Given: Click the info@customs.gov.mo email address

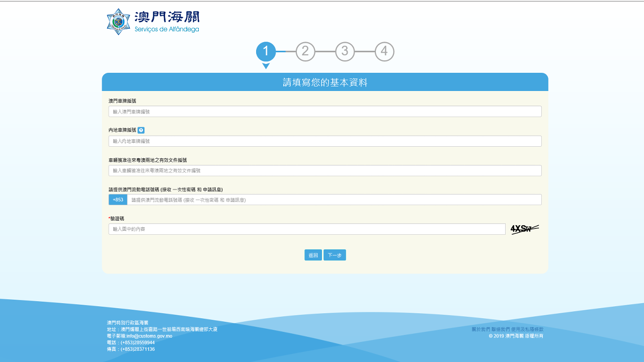Looking at the screenshot, I should pos(149,336).
